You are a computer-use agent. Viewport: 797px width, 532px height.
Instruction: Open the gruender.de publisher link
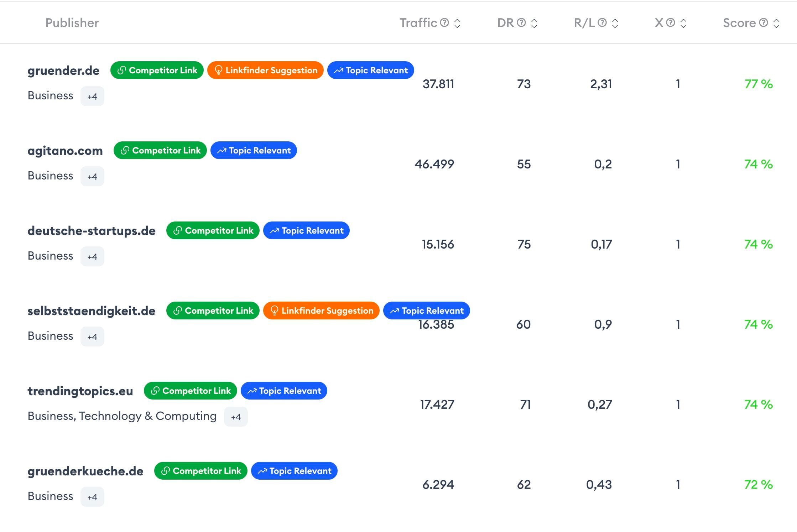tap(63, 70)
